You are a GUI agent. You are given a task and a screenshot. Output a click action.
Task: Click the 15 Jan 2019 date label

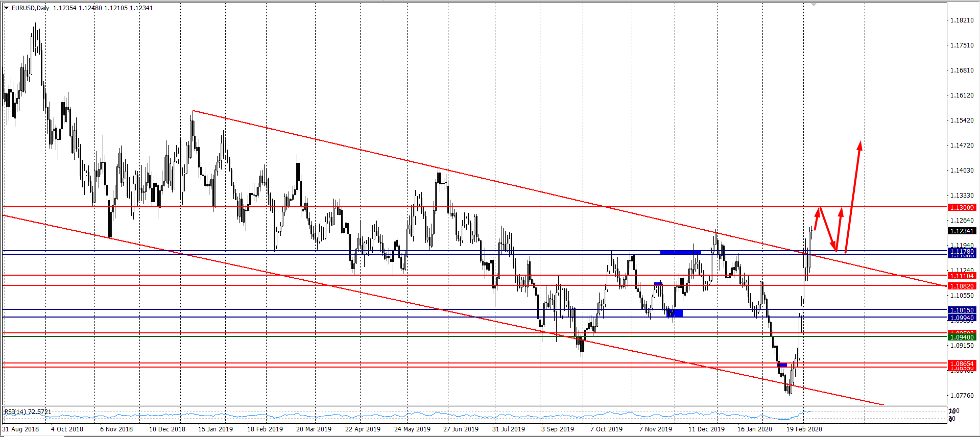[x=216, y=429]
